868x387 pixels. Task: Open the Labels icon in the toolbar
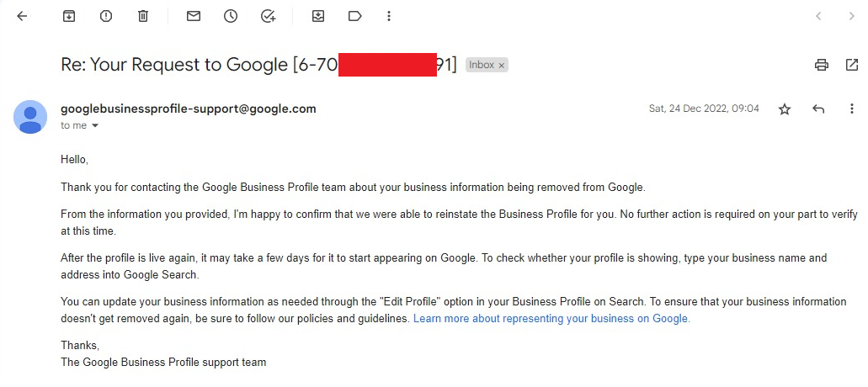[x=354, y=16]
